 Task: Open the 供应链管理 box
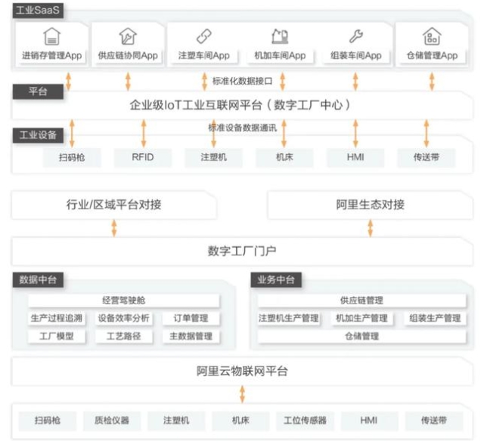pos(361,301)
